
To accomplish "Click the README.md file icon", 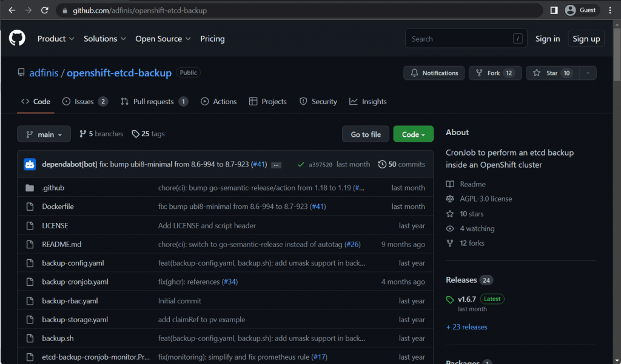I will click(x=30, y=245).
